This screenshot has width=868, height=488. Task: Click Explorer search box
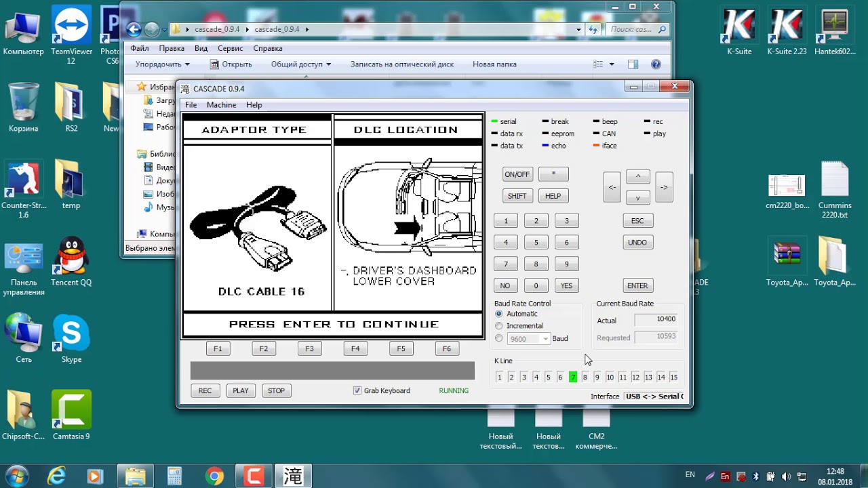coord(637,29)
